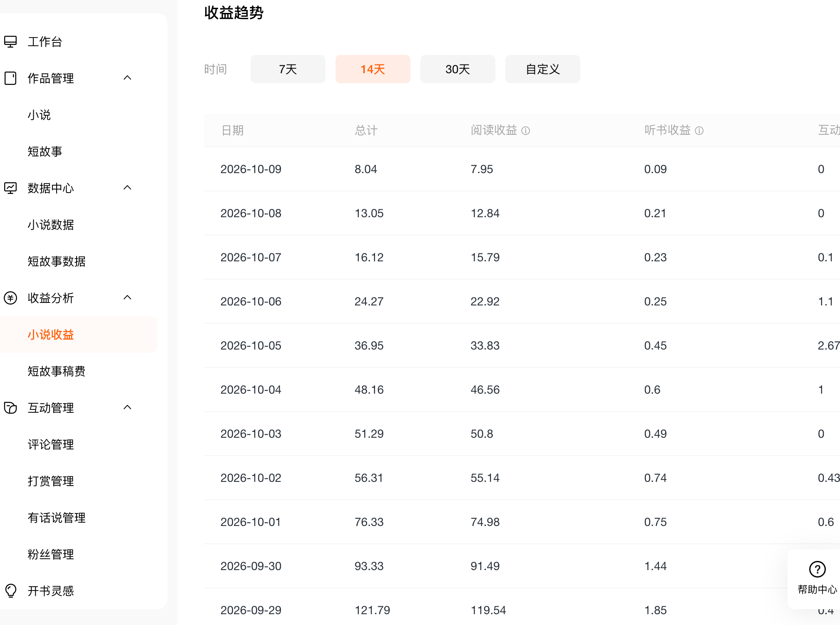Viewport: 840px width, 625px height.
Task: Click total value 36.95
Action: click(369, 346)
